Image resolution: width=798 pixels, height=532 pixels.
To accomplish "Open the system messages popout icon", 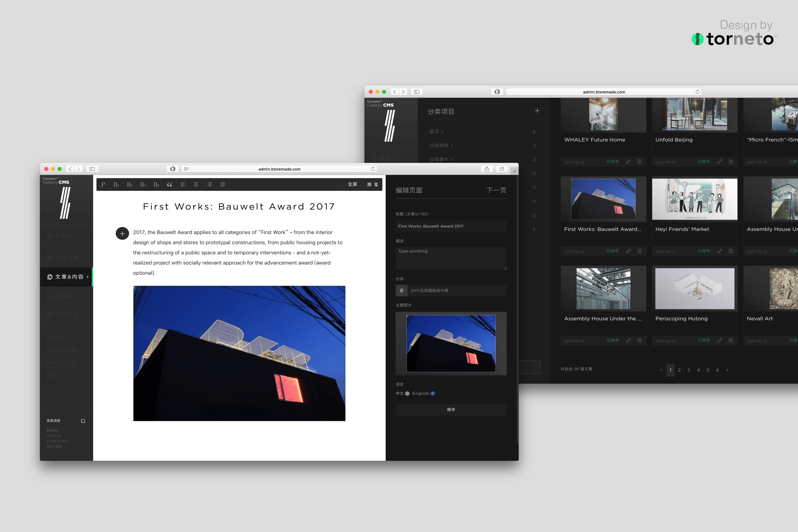I will 83,421.
